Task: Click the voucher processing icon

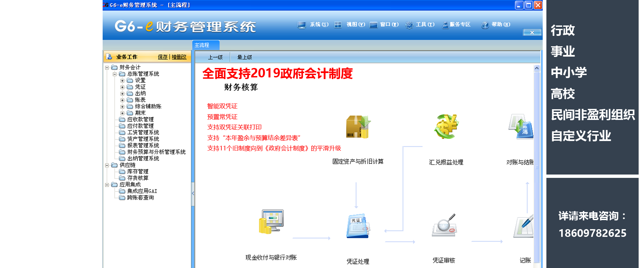Action: point(358,226)
